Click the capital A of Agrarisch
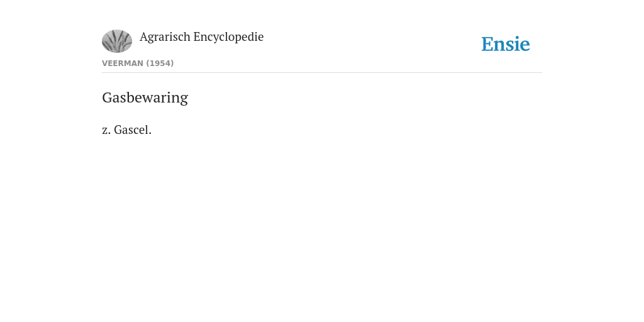 point(144,36)
